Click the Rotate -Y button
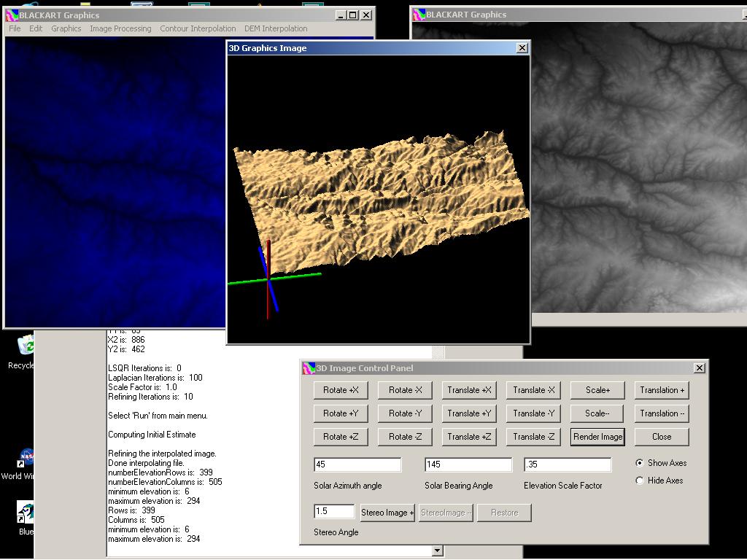The width and height of the screenshot is (747, 560). tap(405, 413)
